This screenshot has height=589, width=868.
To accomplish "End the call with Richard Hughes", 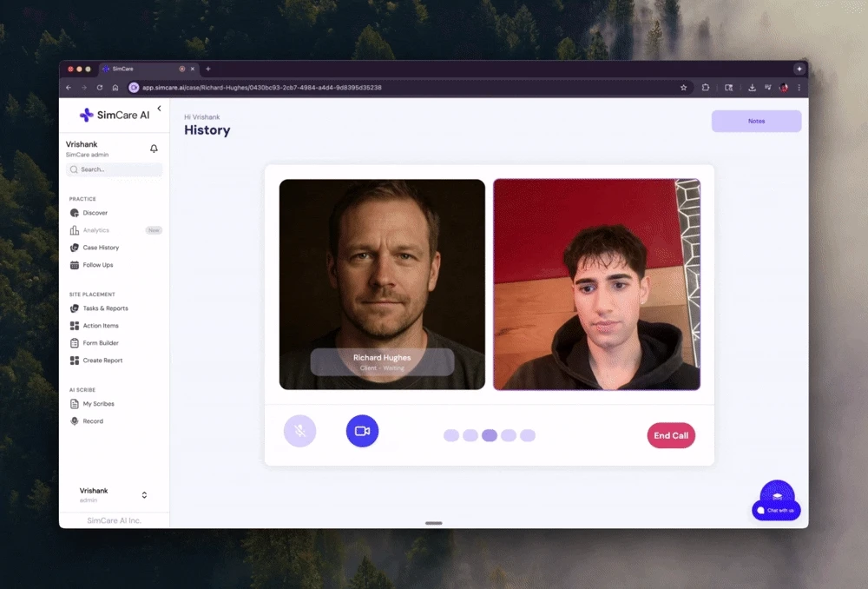I will (x=671, y=435).
